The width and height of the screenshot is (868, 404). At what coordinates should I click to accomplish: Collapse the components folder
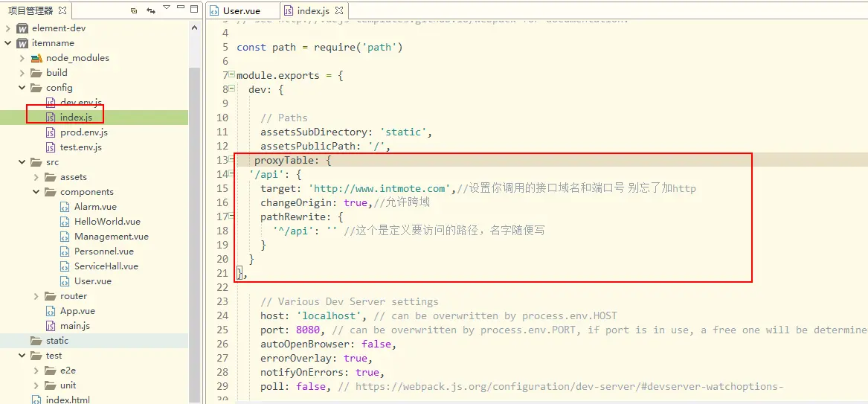(x=36, y=193)
